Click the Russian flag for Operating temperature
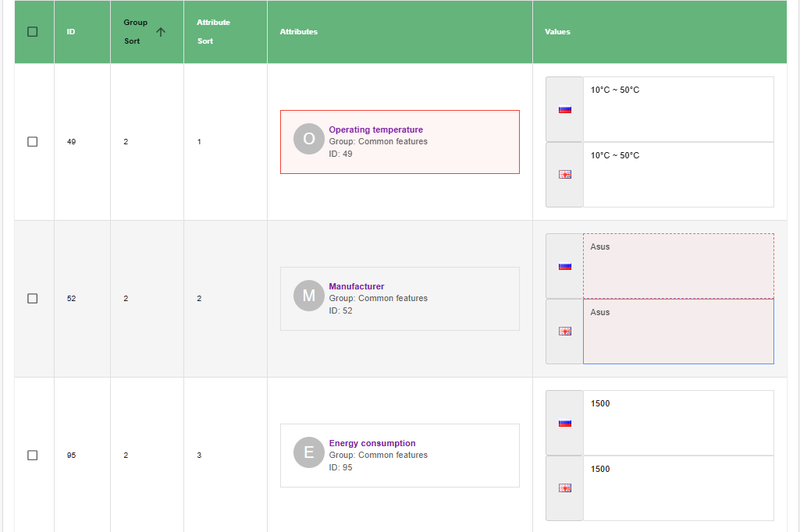Screen dimensions: 800x532 565,110
